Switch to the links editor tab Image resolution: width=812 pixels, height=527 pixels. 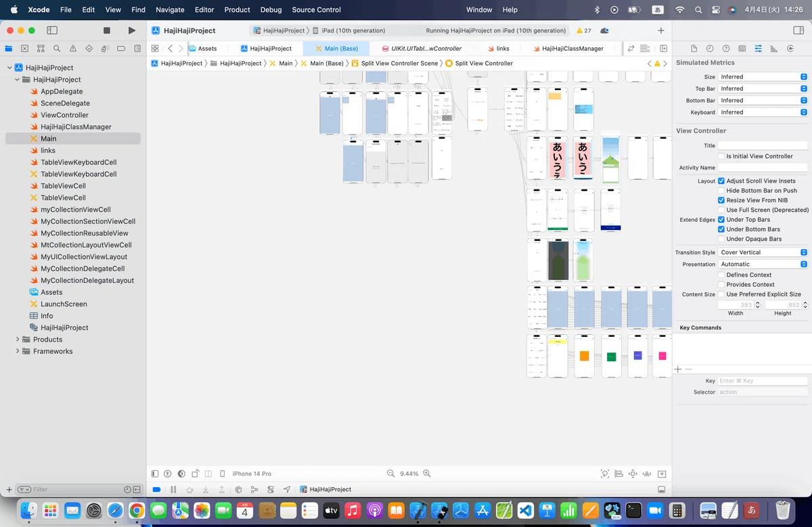tap(497, 49)
